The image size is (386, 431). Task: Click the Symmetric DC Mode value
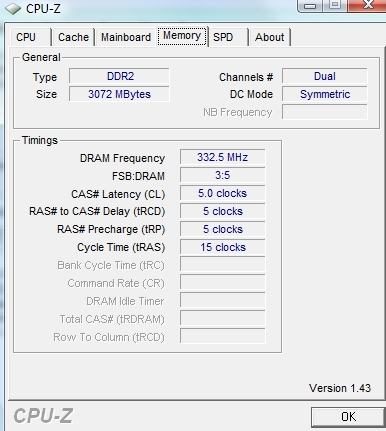coord(325,94)
